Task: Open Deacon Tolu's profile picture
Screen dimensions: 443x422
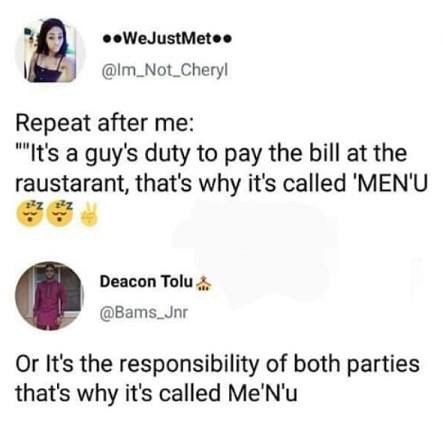Action: (49, 295)
